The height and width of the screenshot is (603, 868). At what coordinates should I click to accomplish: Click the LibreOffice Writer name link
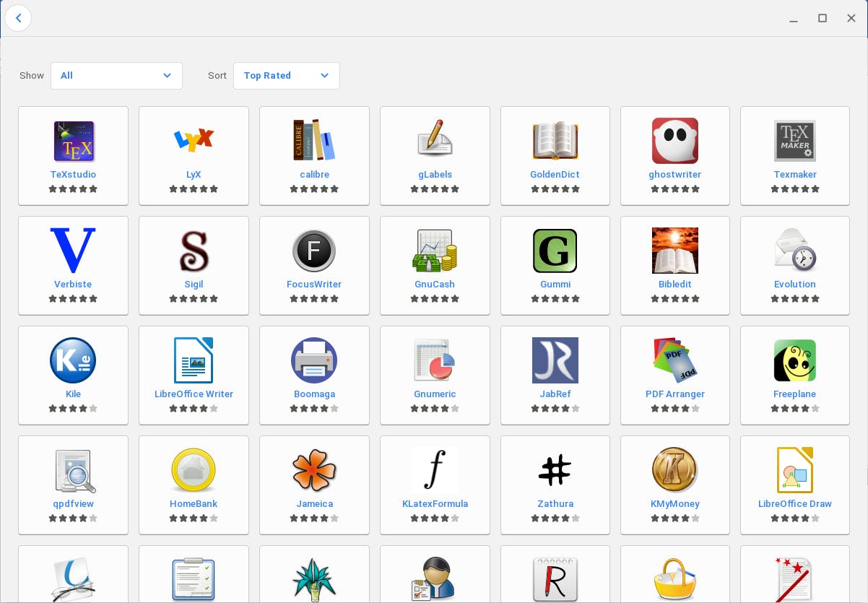tap(194, 394)
